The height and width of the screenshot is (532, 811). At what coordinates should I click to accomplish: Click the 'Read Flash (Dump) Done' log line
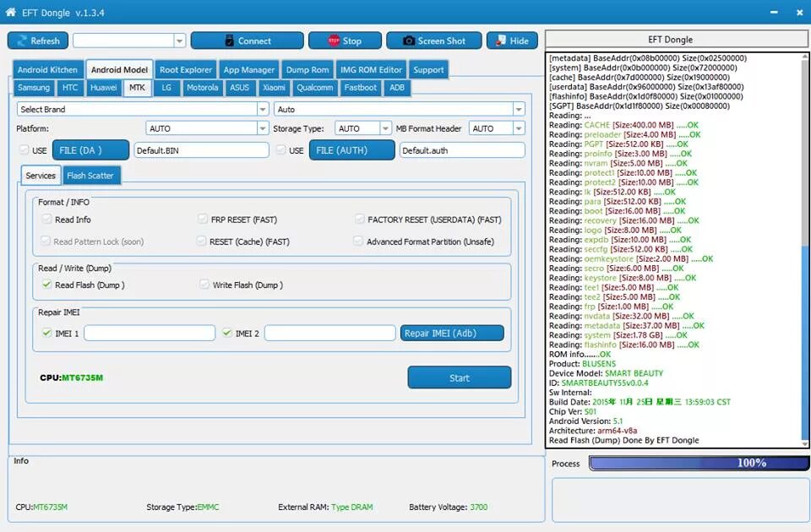click(x=623, y=441)
